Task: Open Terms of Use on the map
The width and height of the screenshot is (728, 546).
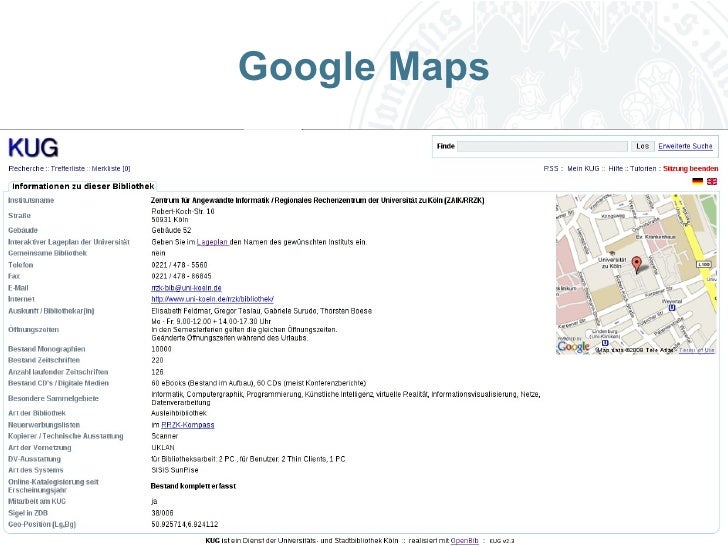Action: click(696, 350)
